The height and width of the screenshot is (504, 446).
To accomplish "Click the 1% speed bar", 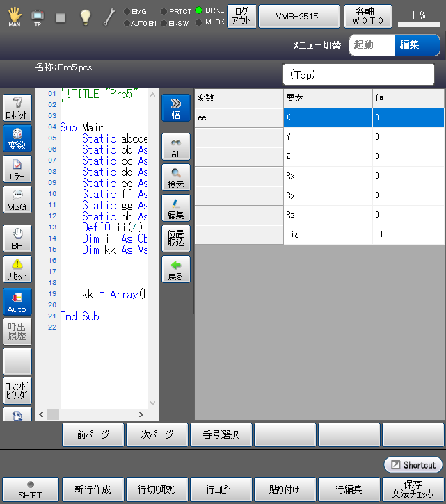I will 418,17.
